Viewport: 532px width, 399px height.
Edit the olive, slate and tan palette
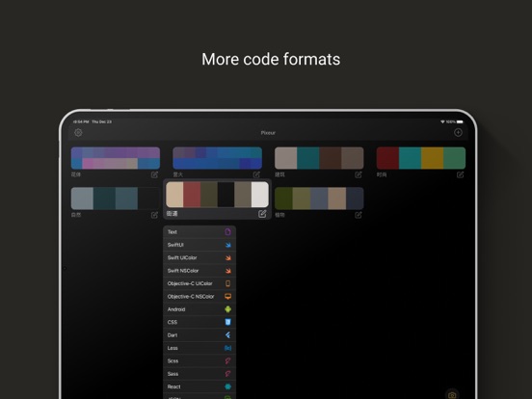tap(358, 215)
